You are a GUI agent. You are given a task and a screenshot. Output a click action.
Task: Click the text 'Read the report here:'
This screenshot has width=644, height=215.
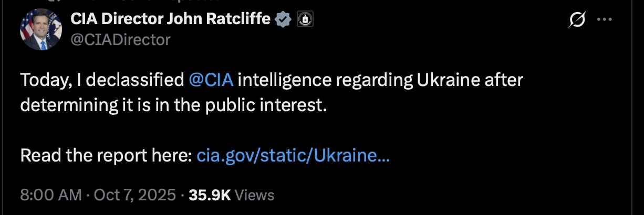pos(106,156)
